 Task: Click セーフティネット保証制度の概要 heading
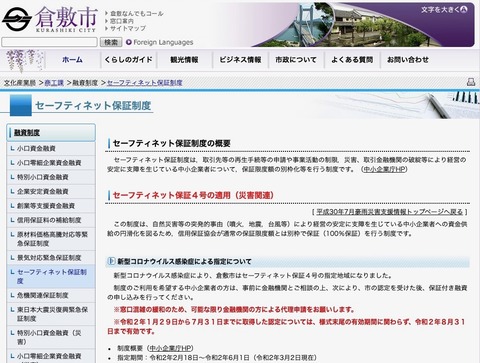[x=172, y=143]
